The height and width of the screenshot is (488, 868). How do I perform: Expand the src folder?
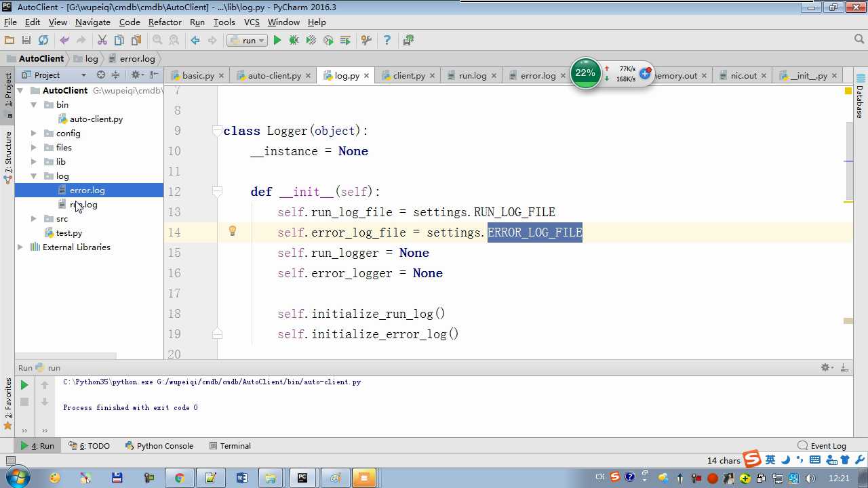tap(34, 218)
